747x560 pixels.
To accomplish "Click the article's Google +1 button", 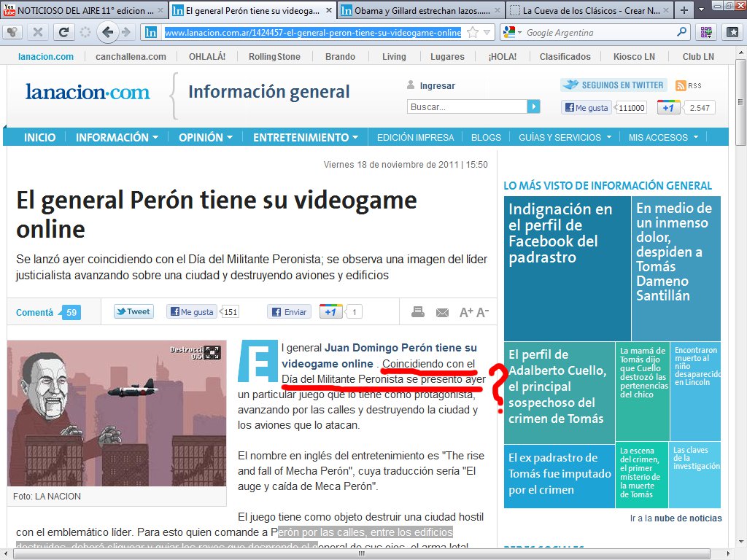I will [331, 312].
